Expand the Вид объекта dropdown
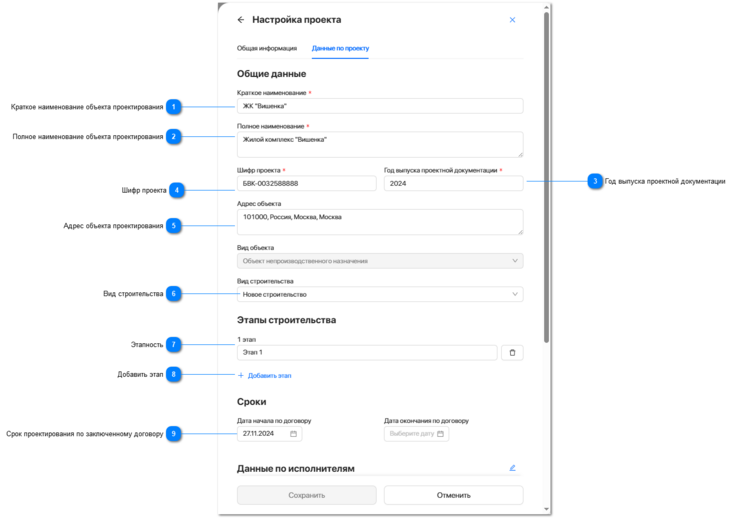734x519 pixels. [380, 261]
